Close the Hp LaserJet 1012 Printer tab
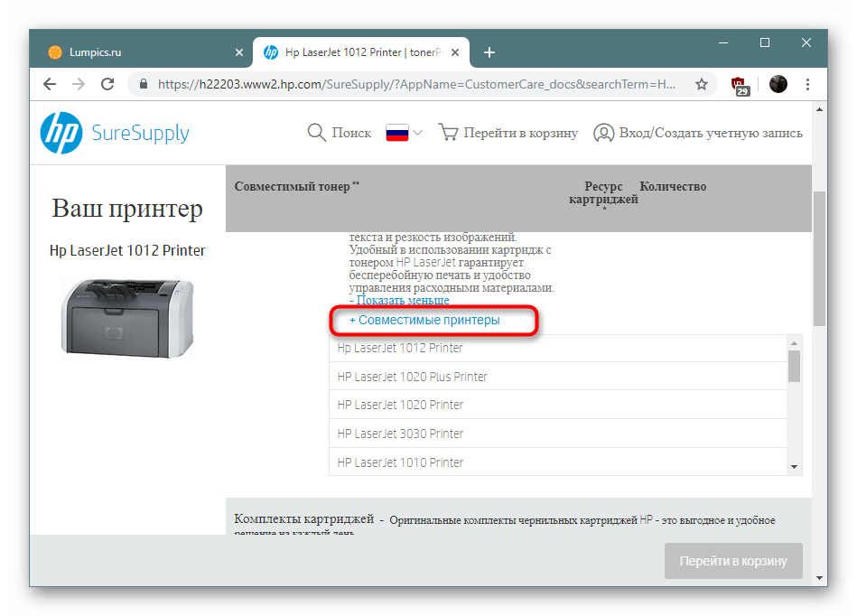 (455, 52)
